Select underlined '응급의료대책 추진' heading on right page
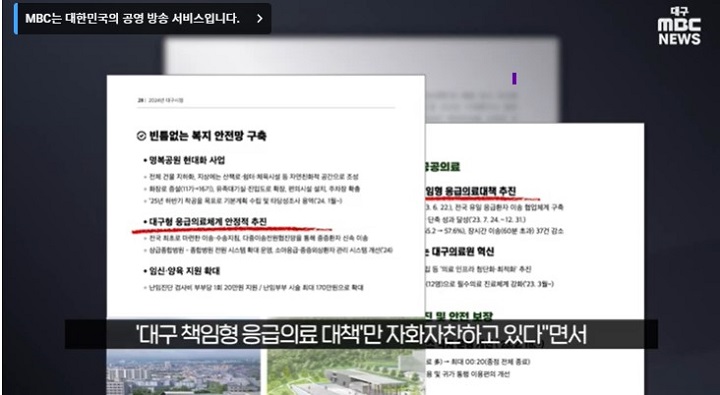 (x=471, y=191)
